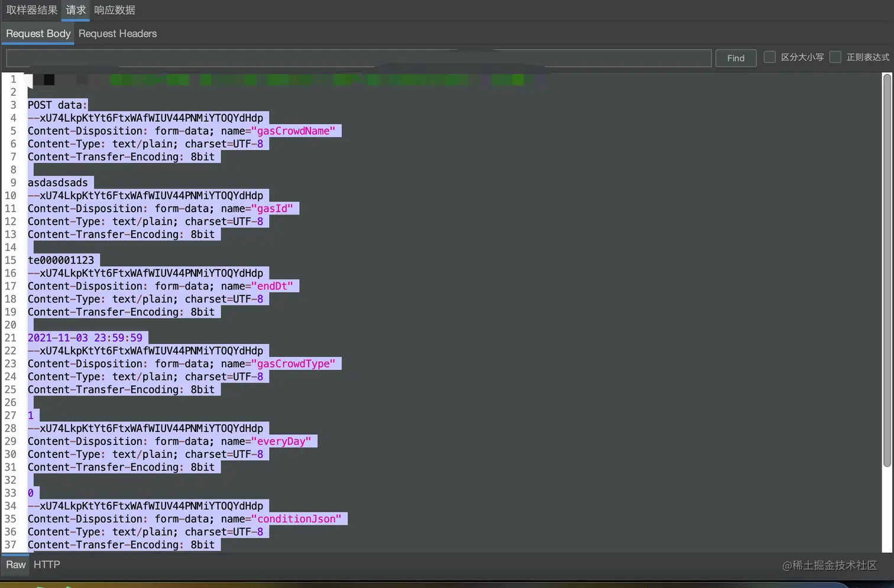Switch to the 取样器结果 tab
The width and height of the screenshot is (894, 588).
pos(32,10)
